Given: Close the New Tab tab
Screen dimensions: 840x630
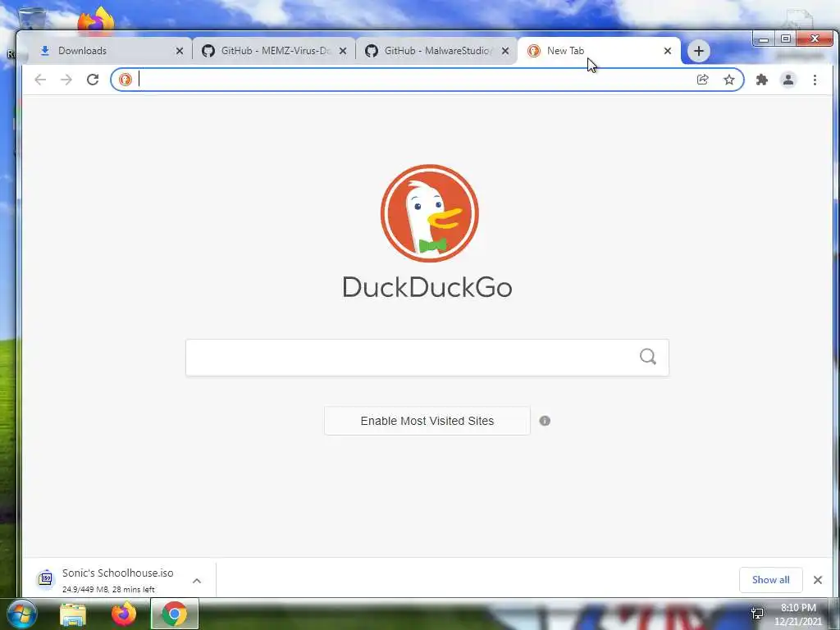Looking at the screenshot, I should tap(668, 51).
